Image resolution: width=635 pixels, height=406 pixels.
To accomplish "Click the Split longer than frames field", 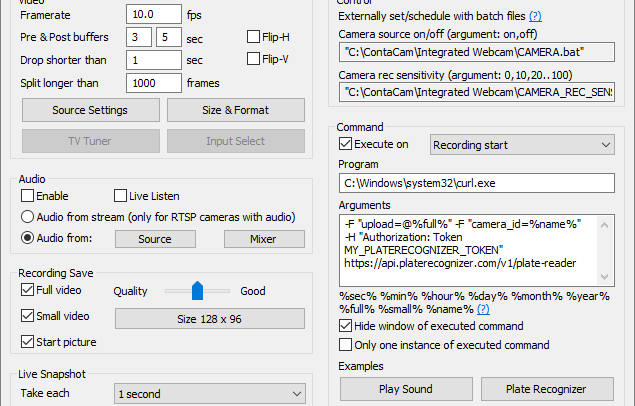I will tap(153, 83).
